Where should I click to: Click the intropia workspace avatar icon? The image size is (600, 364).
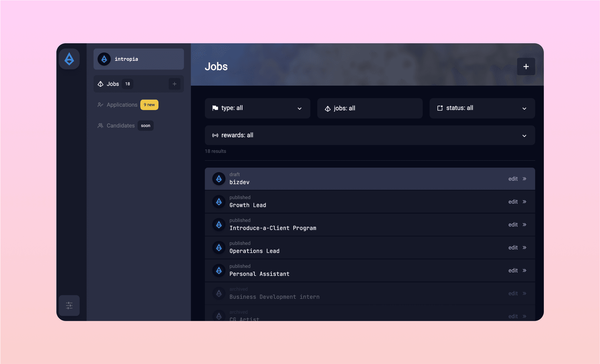(104, 59)
